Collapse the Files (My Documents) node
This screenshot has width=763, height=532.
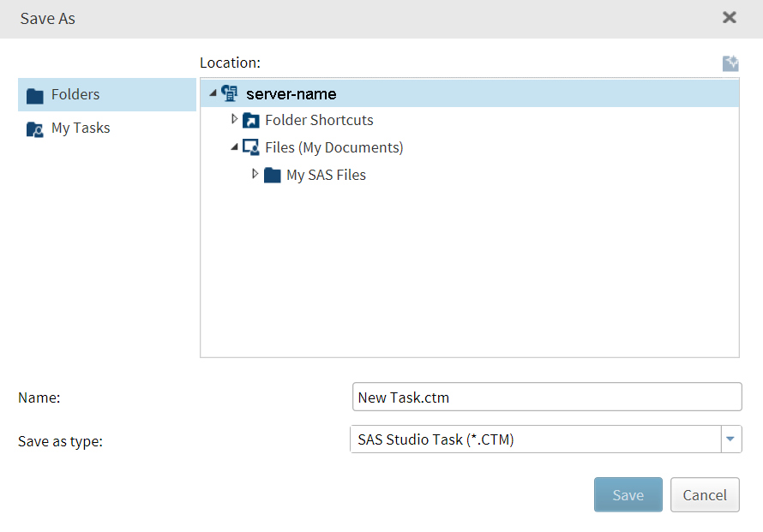point(234,146)
